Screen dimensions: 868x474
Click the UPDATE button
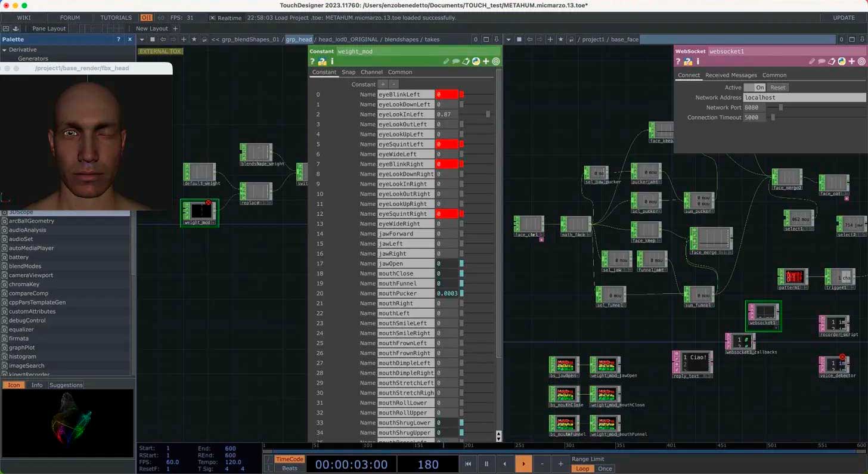pos(844,18)
